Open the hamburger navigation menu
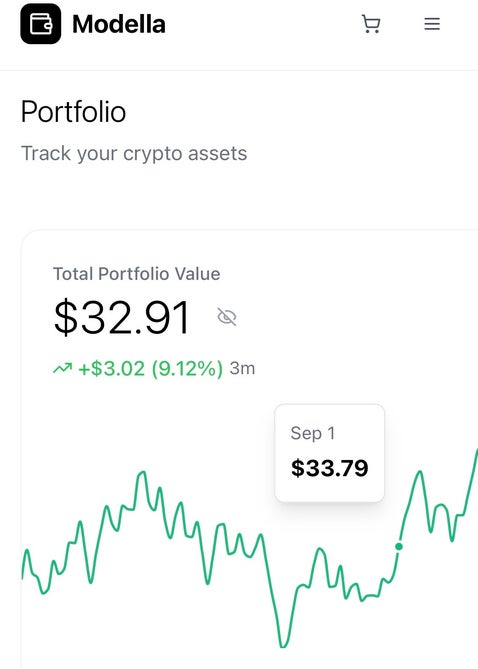478x669 pixels. 432,24
